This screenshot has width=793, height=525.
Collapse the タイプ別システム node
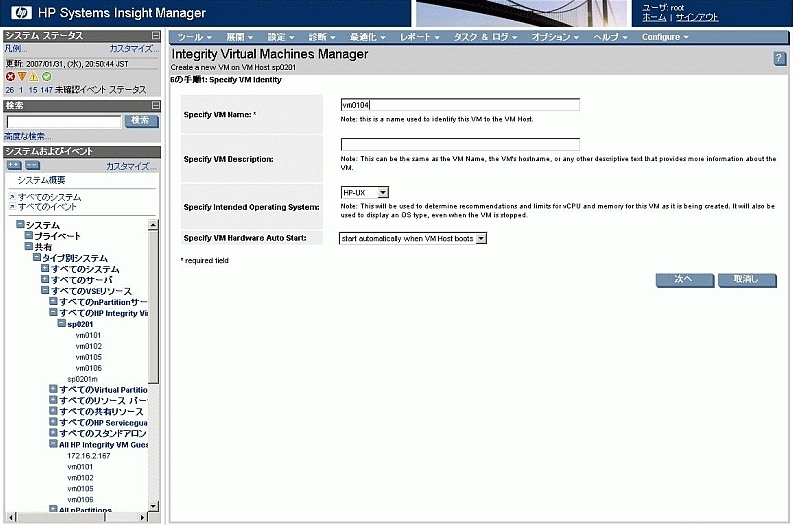tap(37, 257)
